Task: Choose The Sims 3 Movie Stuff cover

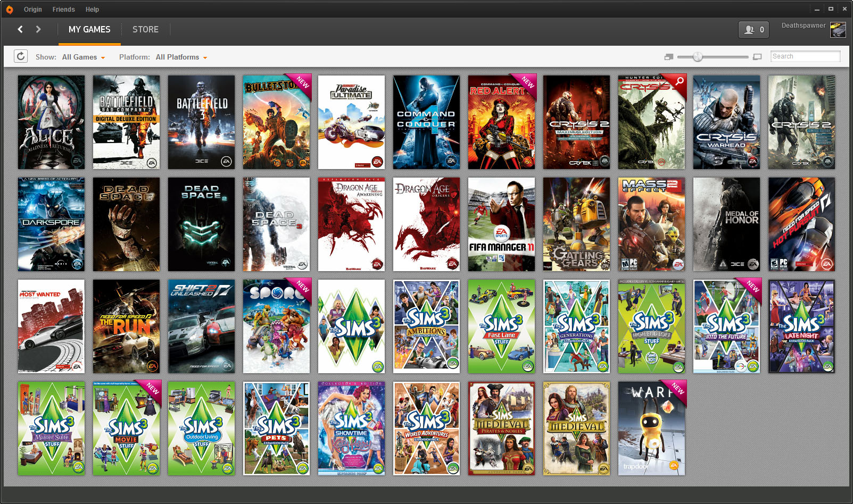Action: (x=126, y=429)
